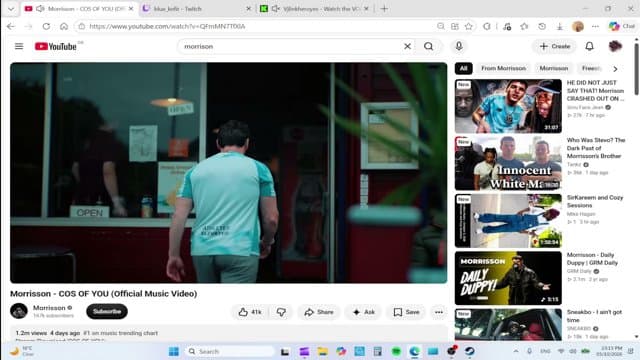Open the YouTube notifications bell
The height and width of the screenshot is (360, 640).
[x=589, y=46]
